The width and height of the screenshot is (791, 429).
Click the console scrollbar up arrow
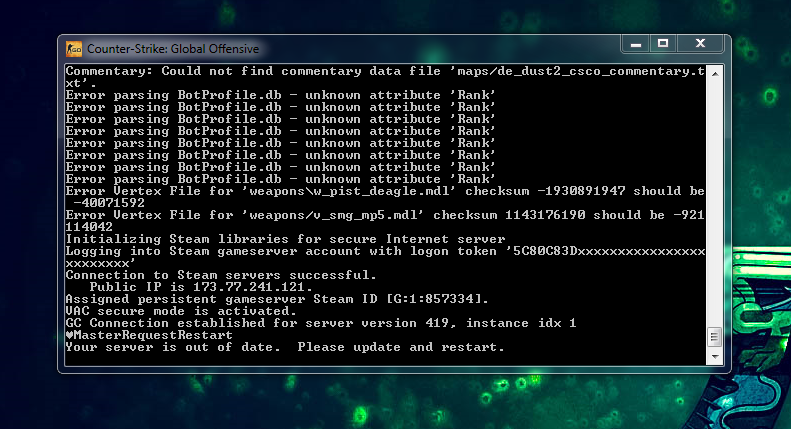[715, 74]
